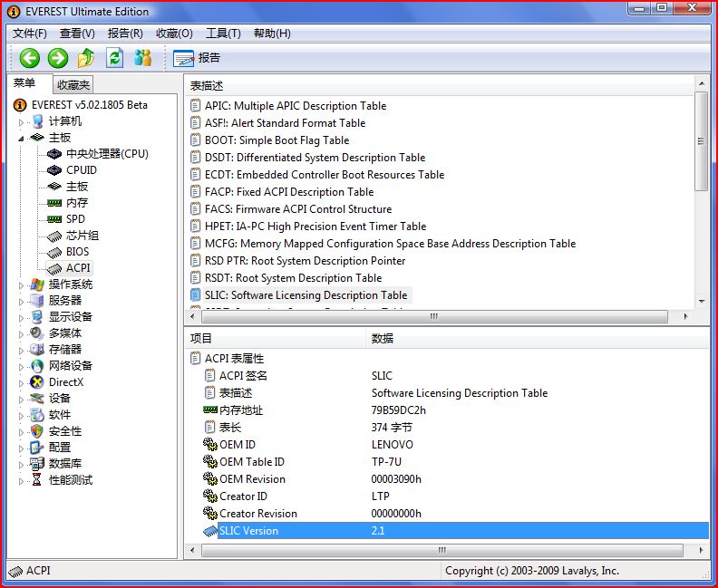The height and width of the screenshot is (588, 718).
Task: Expand the DirectX tree node
Action: (22, 382)
